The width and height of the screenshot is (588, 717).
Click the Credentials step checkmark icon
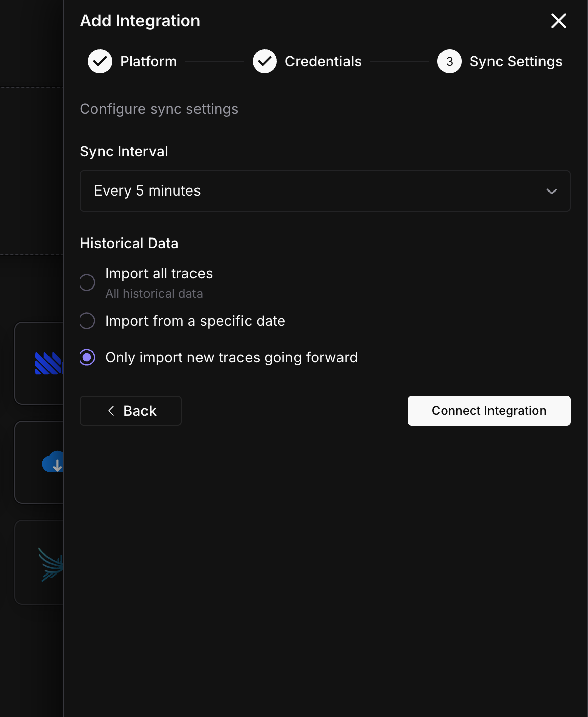pos(265,61)
